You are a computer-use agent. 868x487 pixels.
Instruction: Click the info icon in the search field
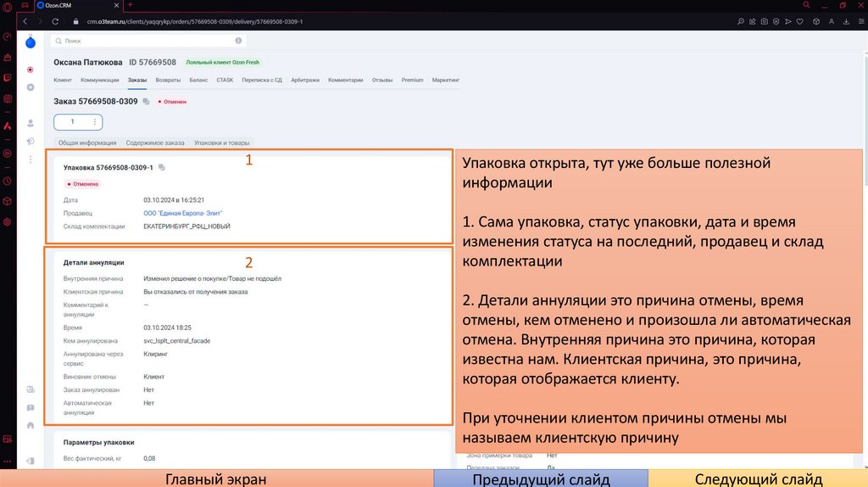tap(238, 41)
